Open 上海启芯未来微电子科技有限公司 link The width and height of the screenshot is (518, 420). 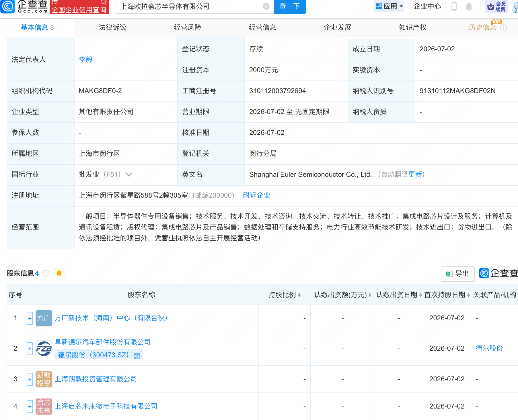(106, 406)
